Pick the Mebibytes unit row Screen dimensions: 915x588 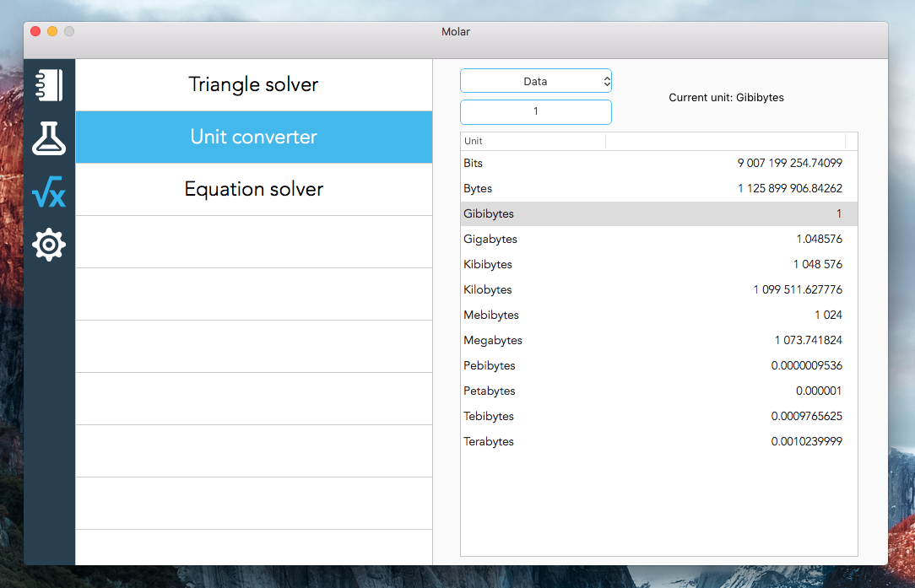tap(658, 315)
